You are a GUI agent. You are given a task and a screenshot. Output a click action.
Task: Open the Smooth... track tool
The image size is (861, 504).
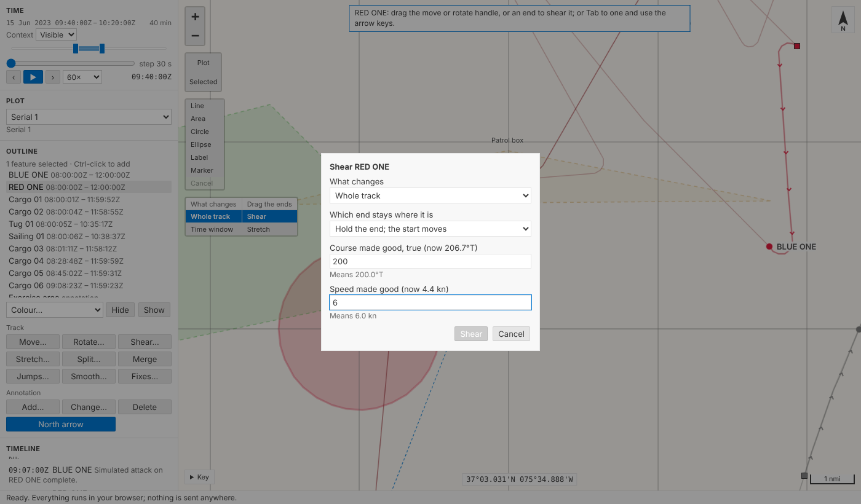click(x=89, y=376)
